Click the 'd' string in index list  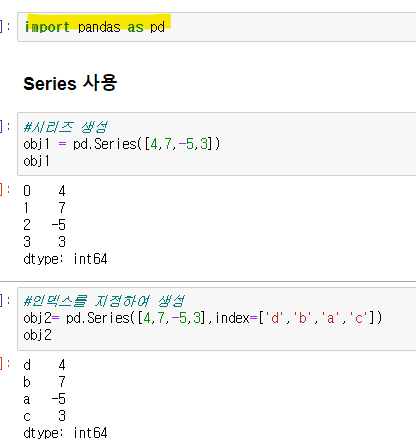coord(275,318)
